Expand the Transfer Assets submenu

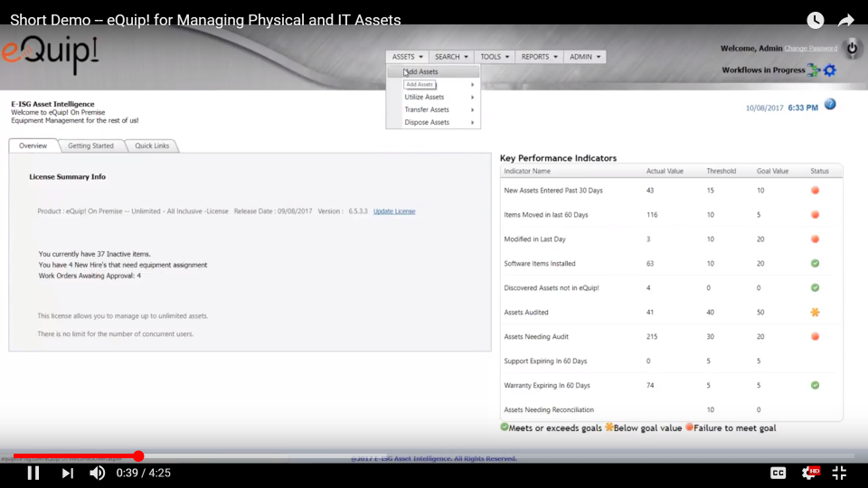click(x=433, y=109)
